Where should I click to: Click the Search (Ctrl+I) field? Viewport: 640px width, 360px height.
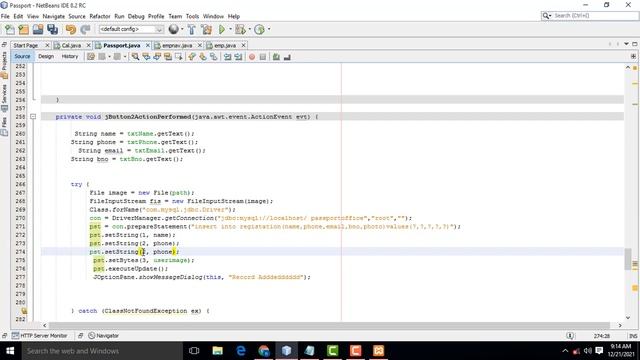[590, 16]
